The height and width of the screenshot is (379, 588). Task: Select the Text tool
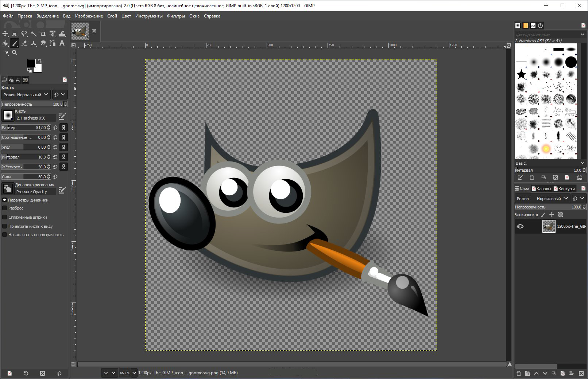tap(62, 43)
